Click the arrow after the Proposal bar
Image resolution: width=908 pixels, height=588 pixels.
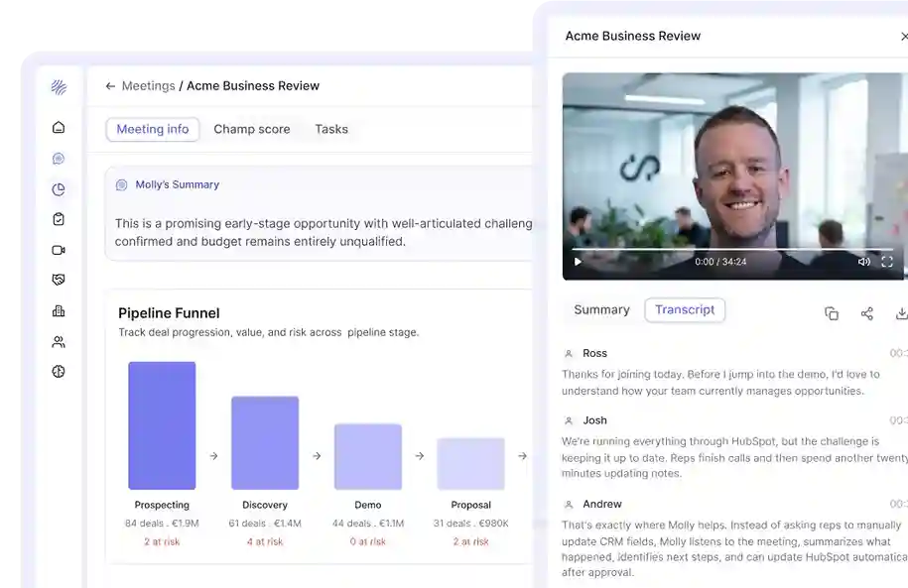point(522,456)
